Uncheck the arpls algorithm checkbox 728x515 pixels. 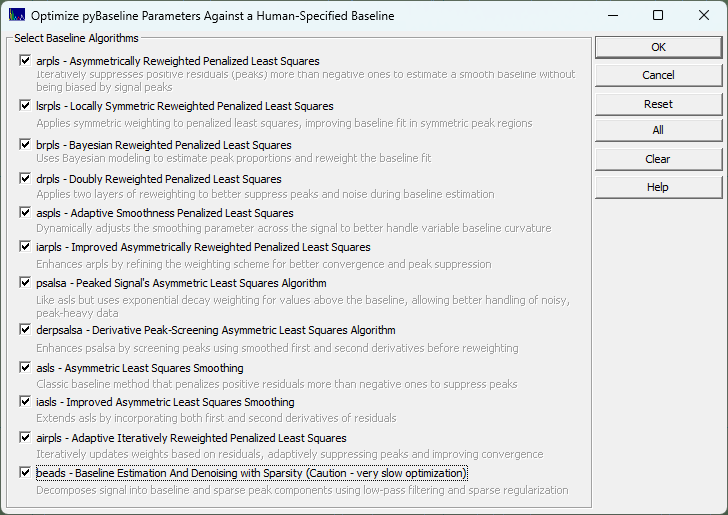25,60
